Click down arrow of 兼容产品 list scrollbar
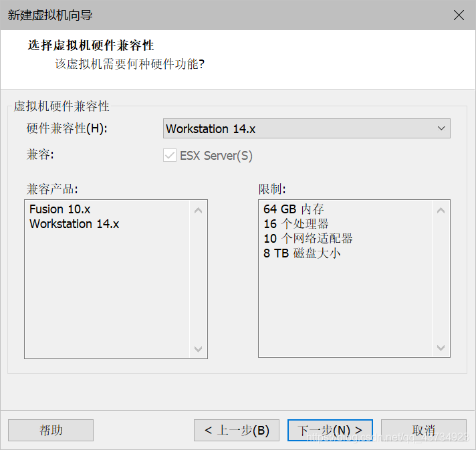The width and height of the screenshot is (476, 450). pos(199,349)
